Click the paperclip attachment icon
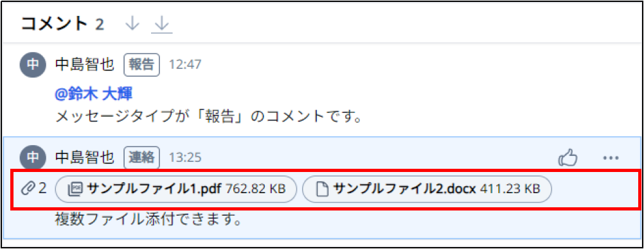644x249 pixels. (x=29, y=188)
